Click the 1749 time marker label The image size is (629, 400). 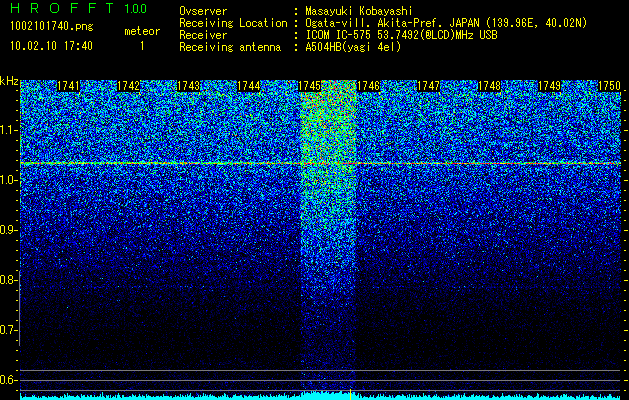coord(549,86)
